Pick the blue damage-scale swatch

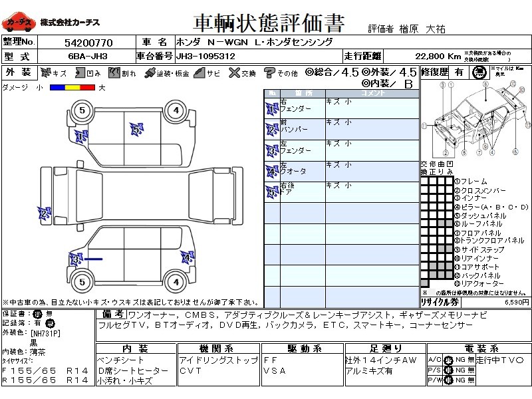[x=57, y=88]
